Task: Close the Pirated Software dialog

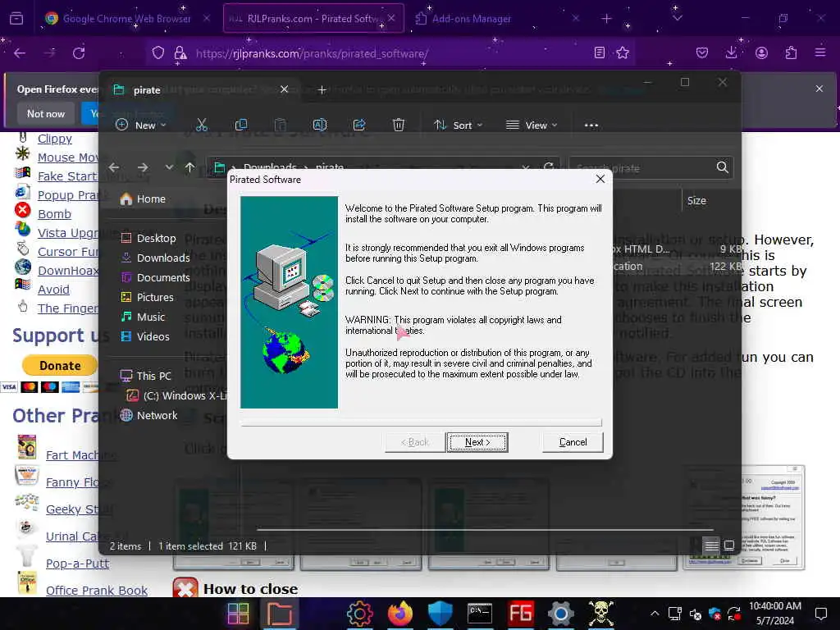Action: coord(600,179)
